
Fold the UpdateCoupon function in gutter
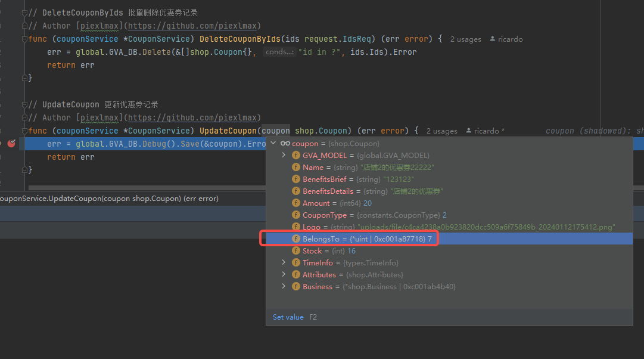[24, 131]
